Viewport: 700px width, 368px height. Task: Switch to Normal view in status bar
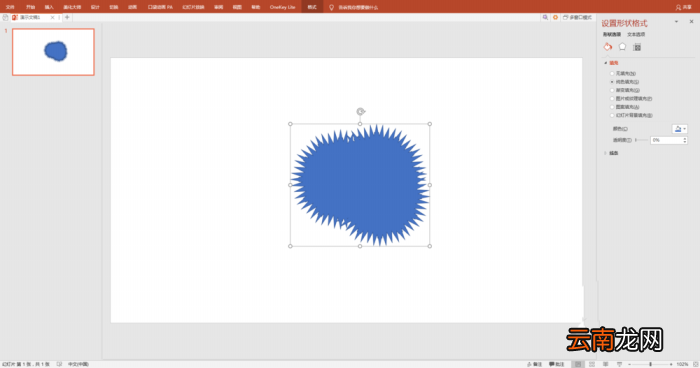[578, 364]
